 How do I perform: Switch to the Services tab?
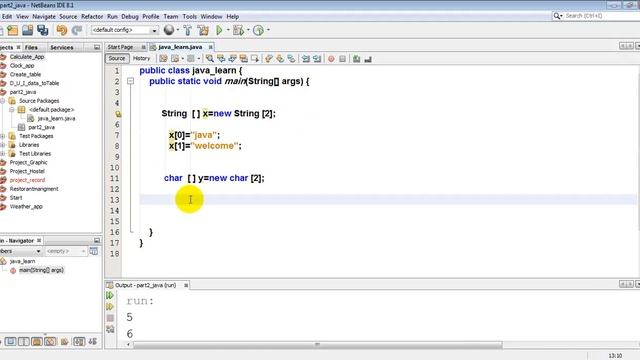61,47
